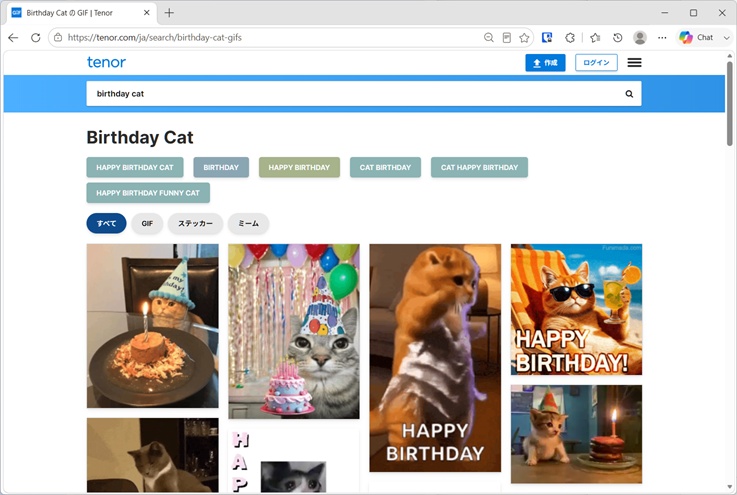Click the ログイン button
The width and height of the screenshot is (737, 495).
click(x=596, y=63)
